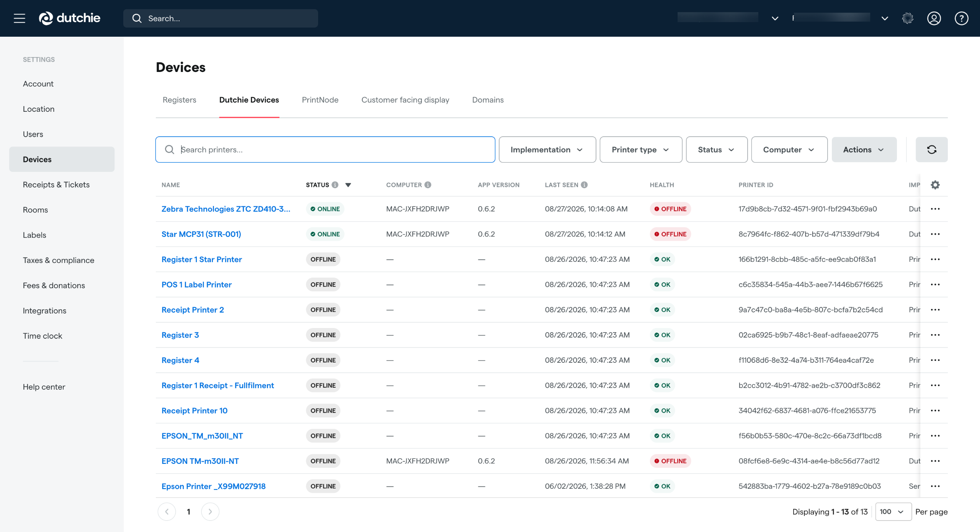Switch to the PrintNode tab
The image size is (980, 532).
(x=320, y=100)
